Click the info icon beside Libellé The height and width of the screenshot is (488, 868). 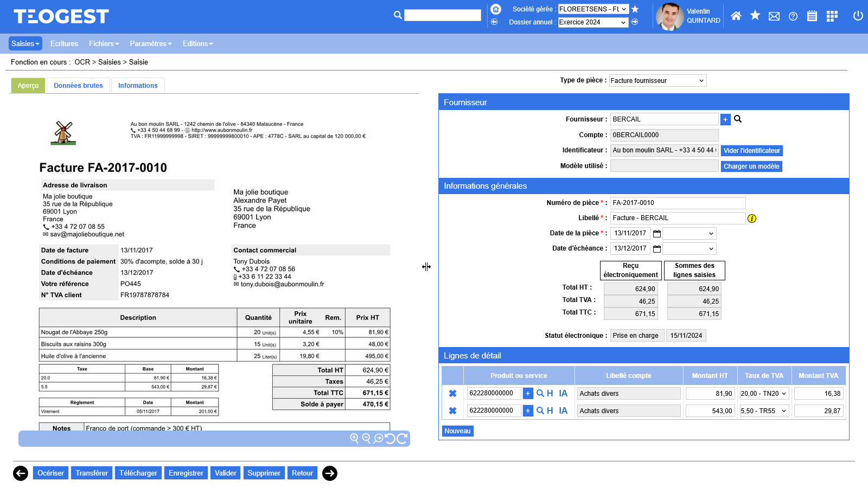[x=752, y=219]
